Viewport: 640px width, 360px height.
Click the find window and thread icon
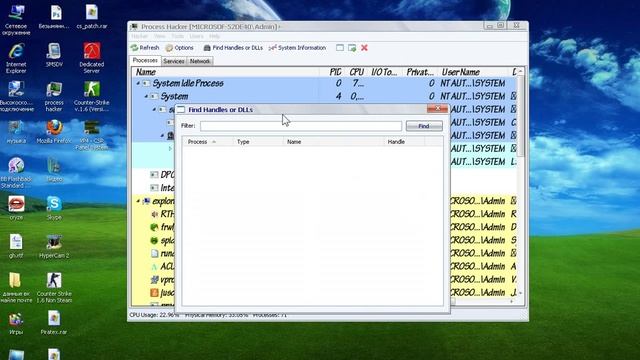352,48
